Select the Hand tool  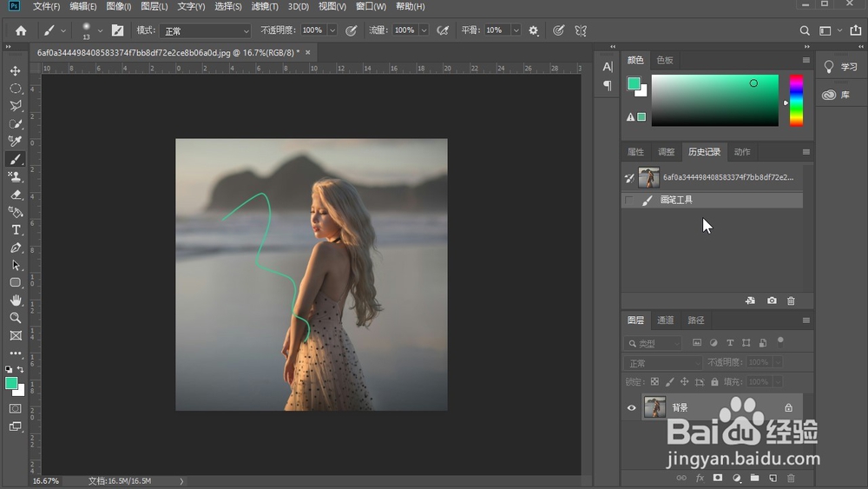(x=16, y=301)
